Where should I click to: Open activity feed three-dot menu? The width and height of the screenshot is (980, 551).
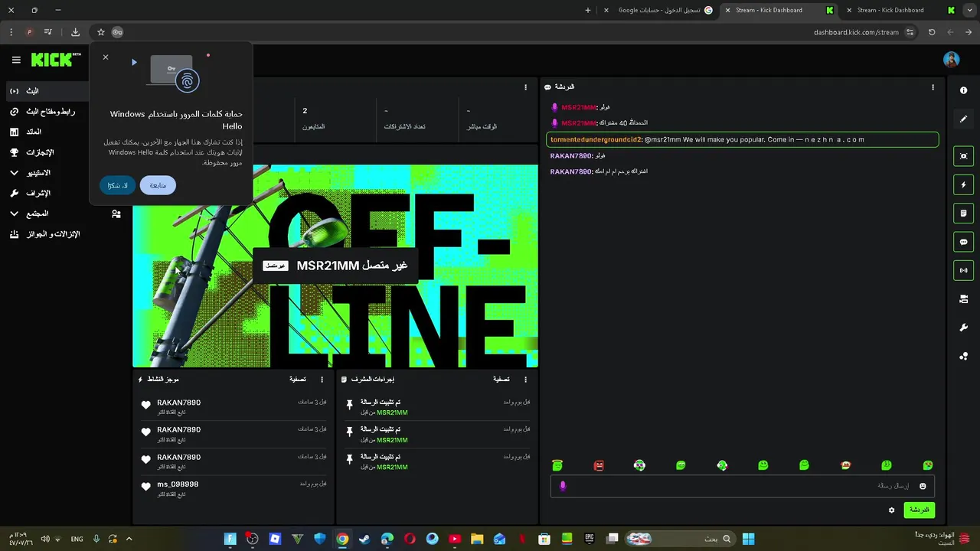click(322, 380)
